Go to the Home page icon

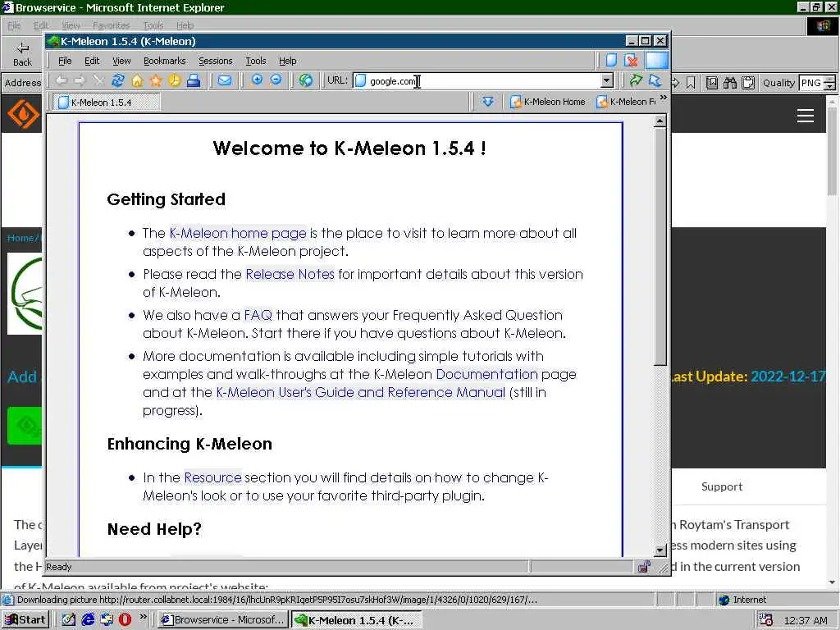pos(137,81)
